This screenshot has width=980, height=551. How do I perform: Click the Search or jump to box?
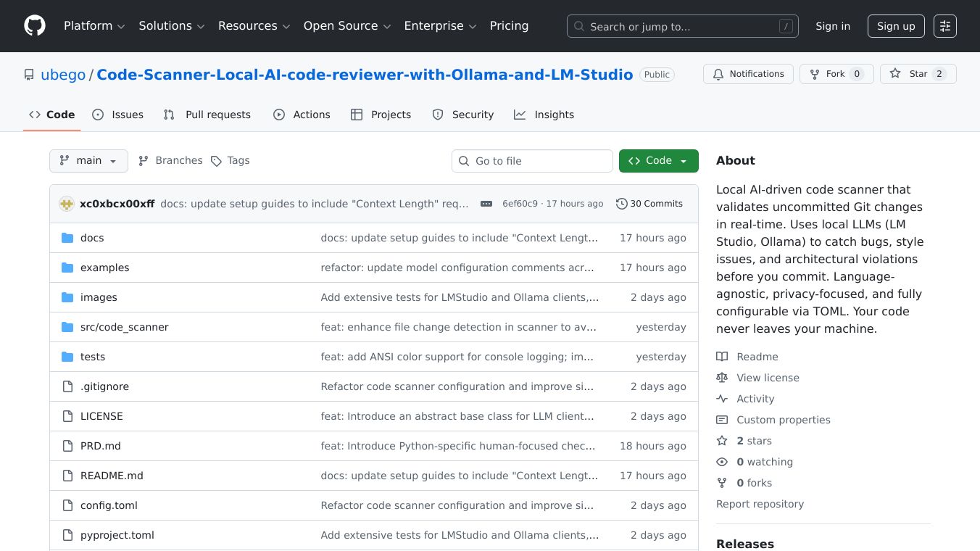pyautogui.click(x=682, y=26)
